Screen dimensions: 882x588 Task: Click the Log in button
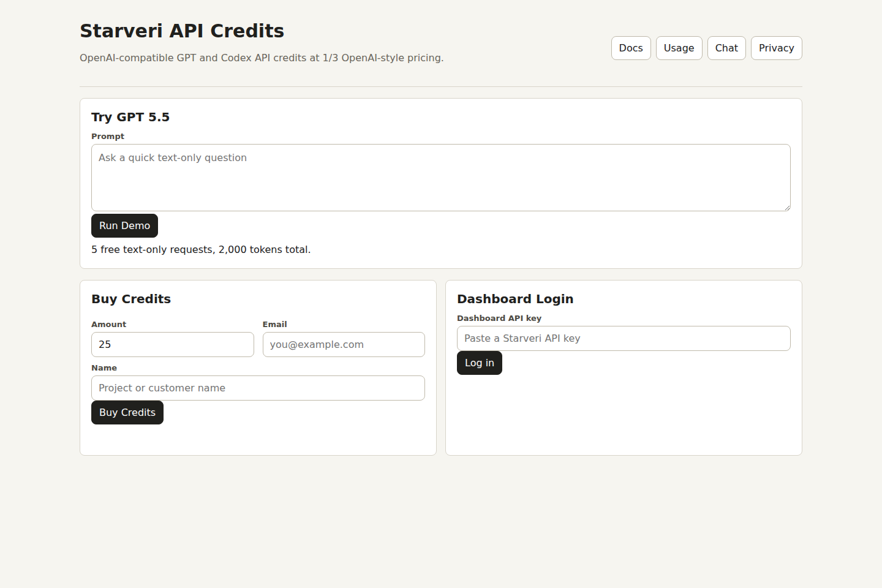480,363
